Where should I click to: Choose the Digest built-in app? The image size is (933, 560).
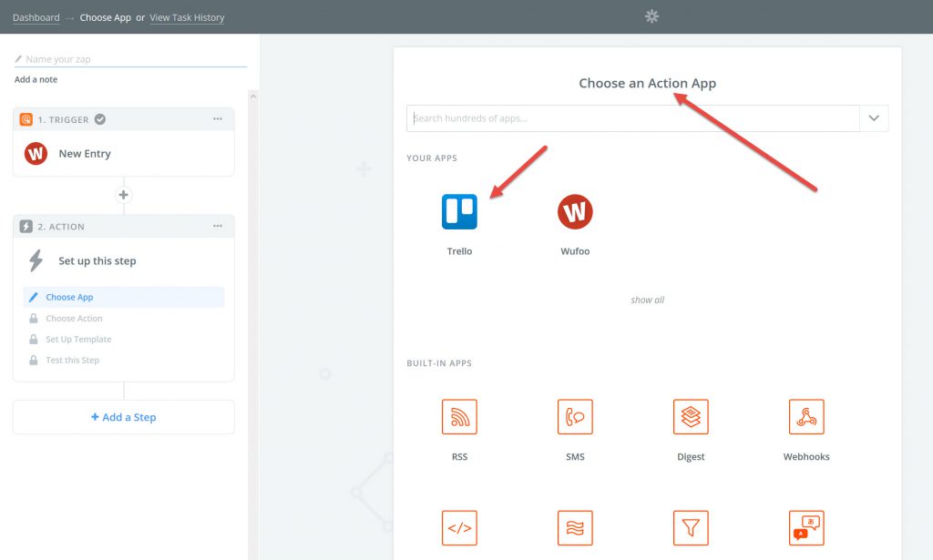click(691, 417)
